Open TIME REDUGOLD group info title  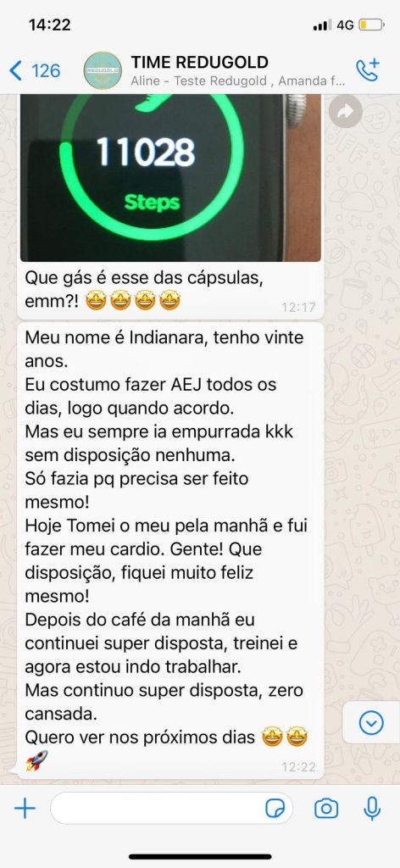pyautogui.click(x=200, y=62)
